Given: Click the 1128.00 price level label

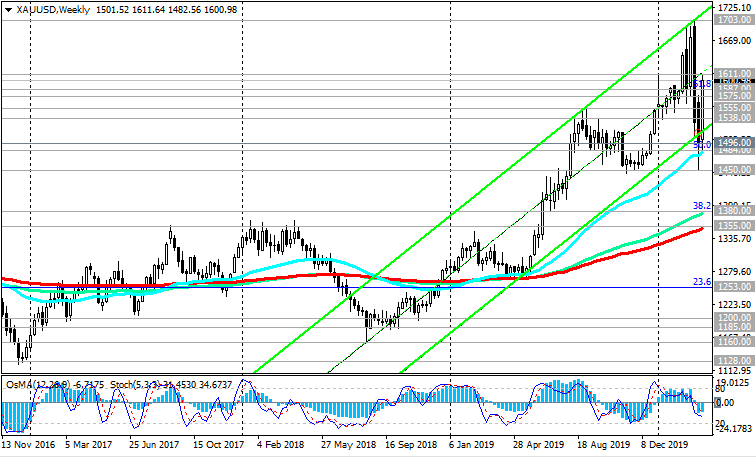Looking at the screenshot, I should (x=734, y=360).
